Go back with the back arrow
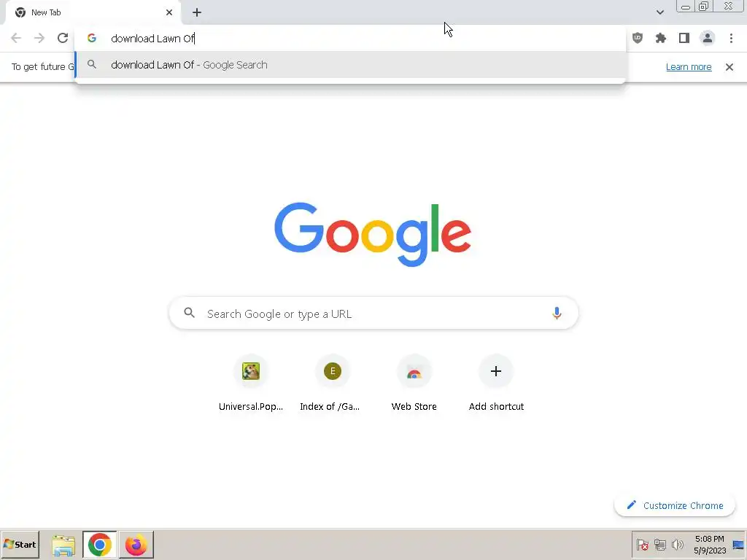The image size is (747, 560). 16,38
